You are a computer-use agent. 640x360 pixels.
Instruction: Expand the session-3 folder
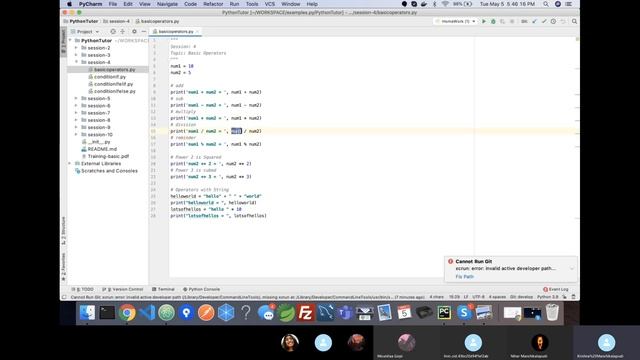[76, 55]
